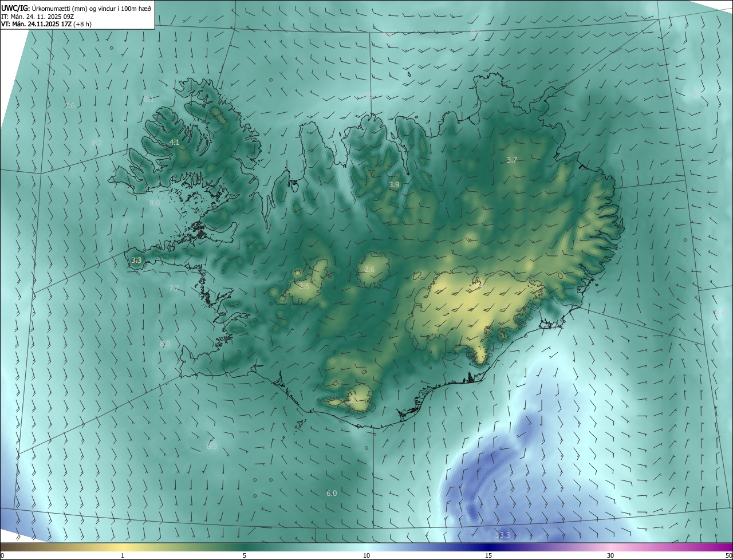Click the 13.3 value over the sea
The height and width of the screenshot is (560, 733).
(x=503, y=535)
